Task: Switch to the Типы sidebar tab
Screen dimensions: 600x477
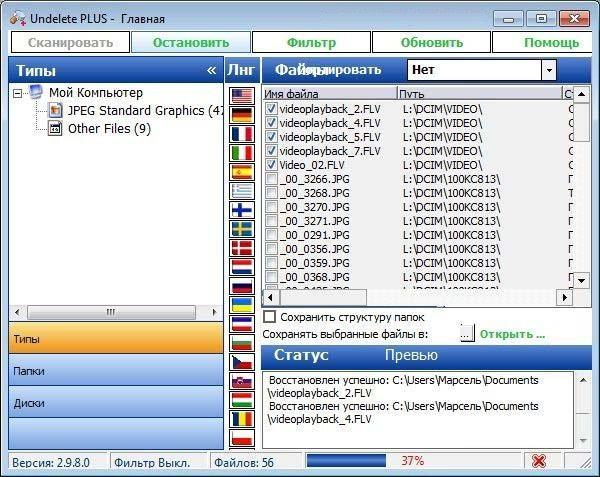Action: pos(116,338)
